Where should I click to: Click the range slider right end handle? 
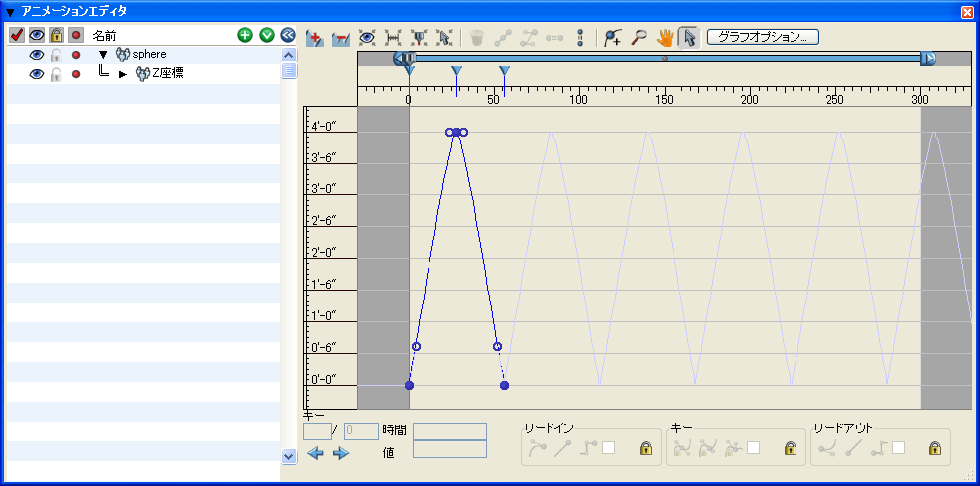tap(928, 59)
